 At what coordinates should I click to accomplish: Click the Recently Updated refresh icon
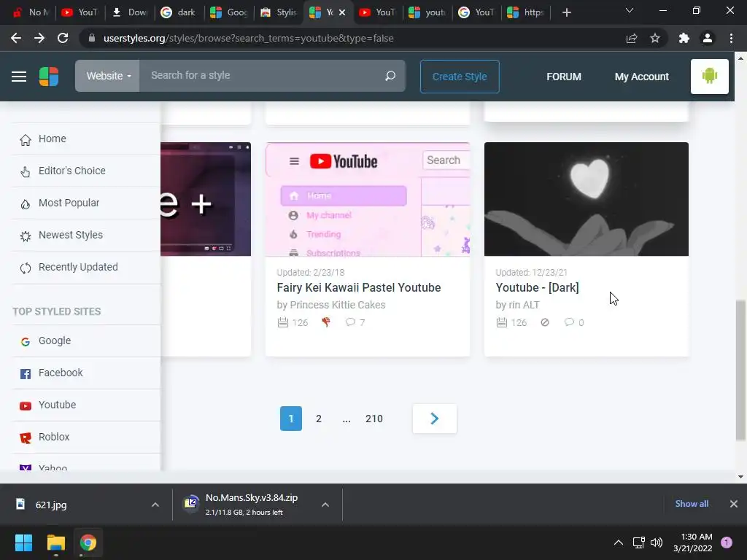point(26,268)
